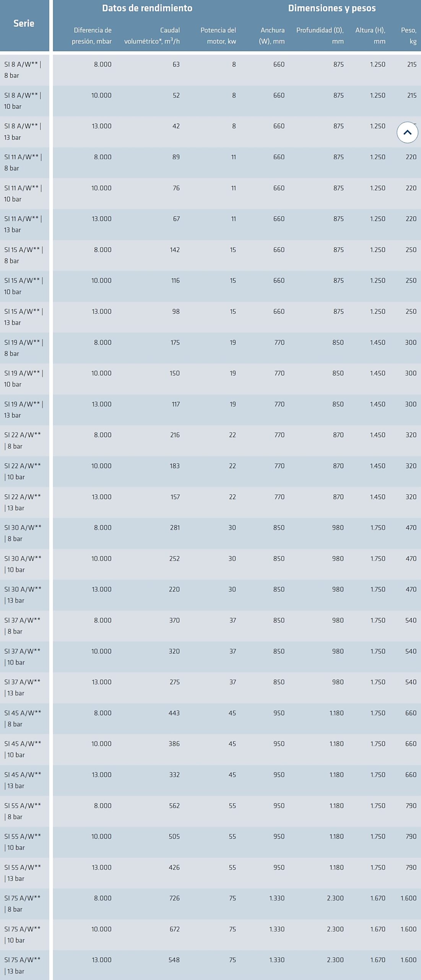Image resolution: width=421 pixels, height=980 pixels.
Task: Select the Altura (H) column header
Action: coord(370,36)
